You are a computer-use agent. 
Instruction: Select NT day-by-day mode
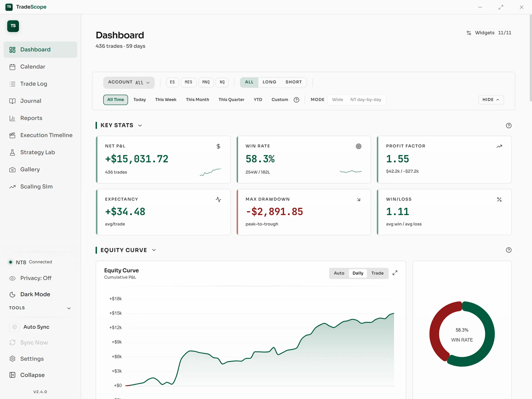point(365,100)
